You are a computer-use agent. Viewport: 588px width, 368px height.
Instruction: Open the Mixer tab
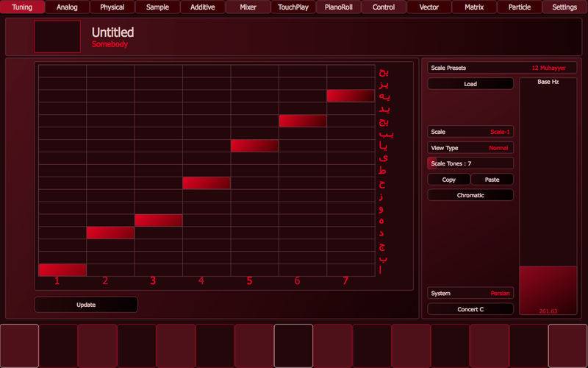pyautogui.click(x=248, y=7)
